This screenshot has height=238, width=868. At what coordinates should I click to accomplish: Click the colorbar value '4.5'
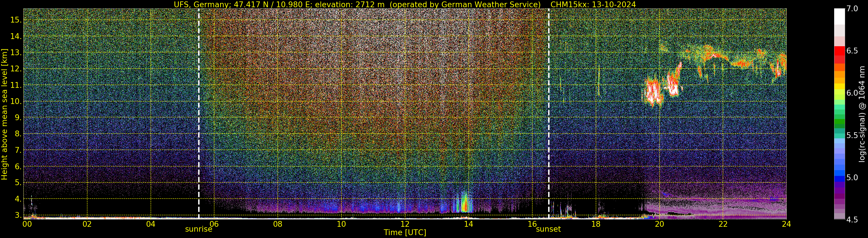coord(852,220)
